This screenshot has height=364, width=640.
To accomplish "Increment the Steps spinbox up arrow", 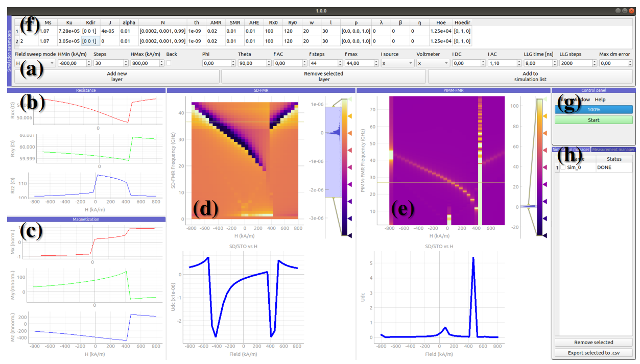I will pyautogui.click(x=125, y=61).
